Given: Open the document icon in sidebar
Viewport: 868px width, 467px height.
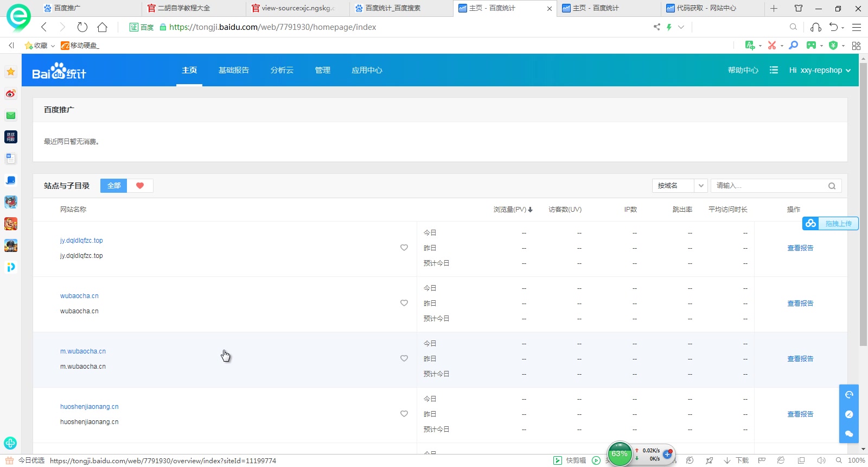Looking at the screenshot, I should (x=11, y=159).
